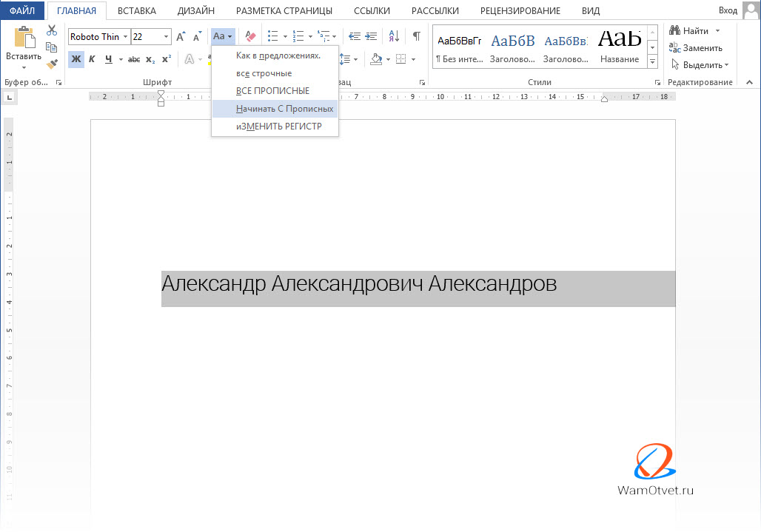Viewport: 761px width, 532px height.
Task: Toggle bold formatting (Ж)
Action: tap(76, 59)
